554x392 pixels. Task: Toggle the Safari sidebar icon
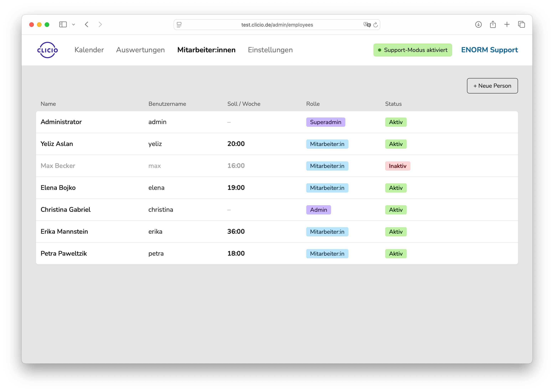[x=63, y=24]
